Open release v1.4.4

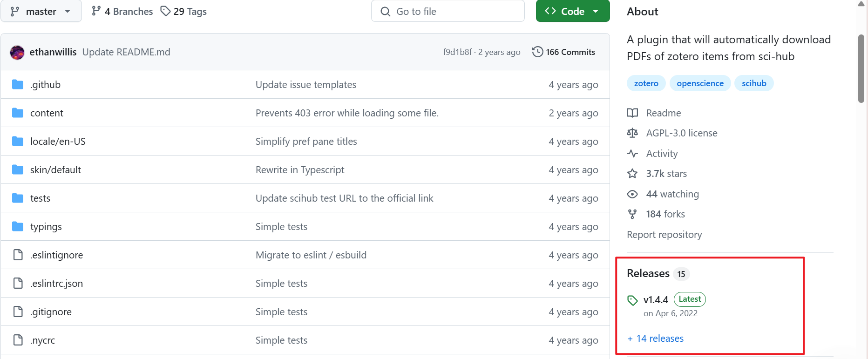click(x=656, y=300)
